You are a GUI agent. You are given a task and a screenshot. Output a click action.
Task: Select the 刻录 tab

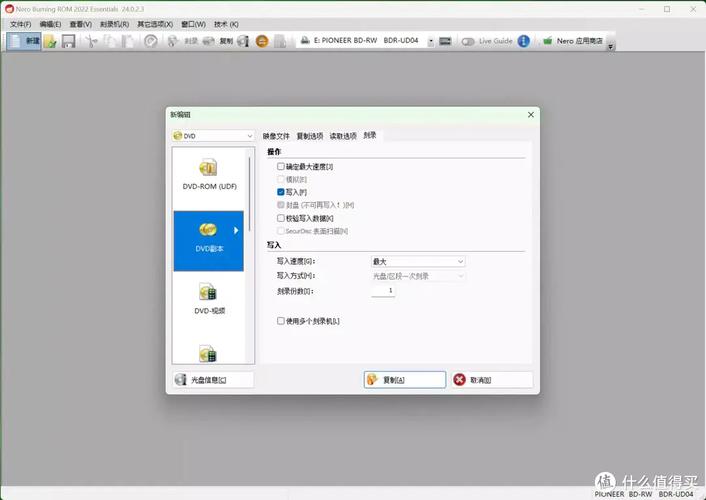click(370, 135)
